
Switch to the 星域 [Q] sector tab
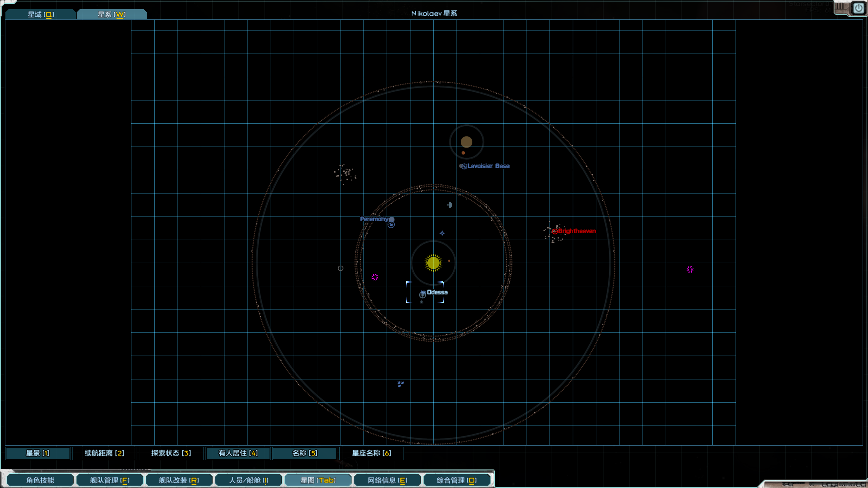tap(41, 14)
